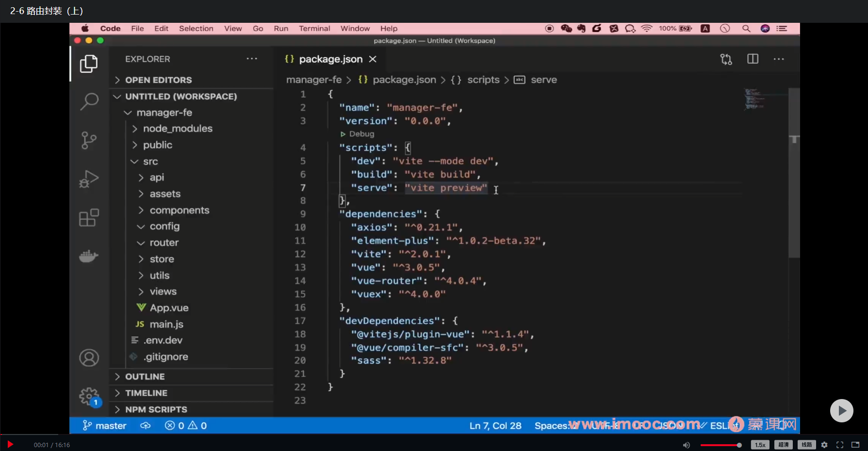Open the Extensions view
This screenshot has height=451, width=868.
click(89, 217)
